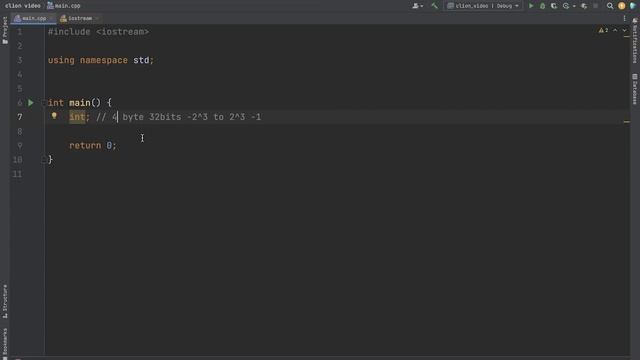This screenshot has width=640, height=360.
Task: Click 'std' on line 3
Action: (141, 60)
